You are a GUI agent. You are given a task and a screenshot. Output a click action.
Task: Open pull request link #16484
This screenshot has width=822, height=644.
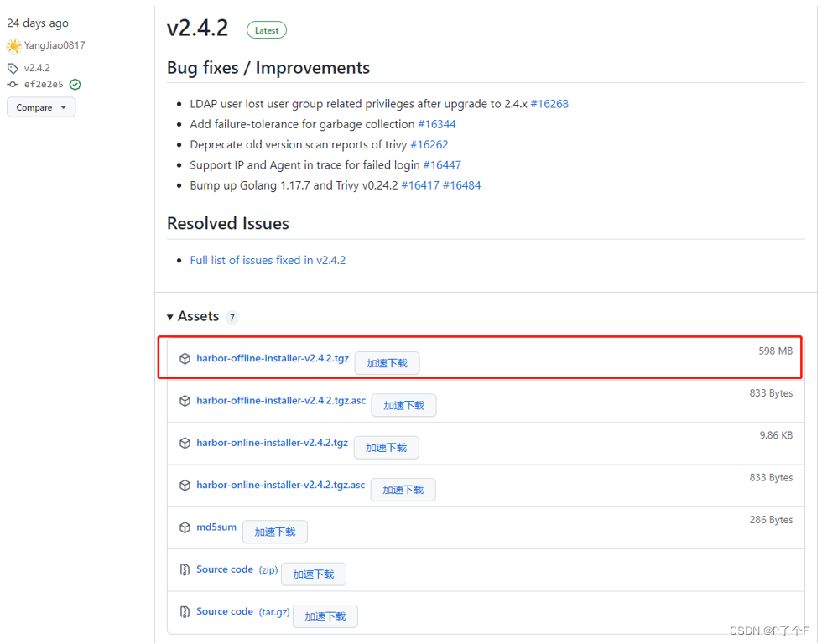(461, 185)
